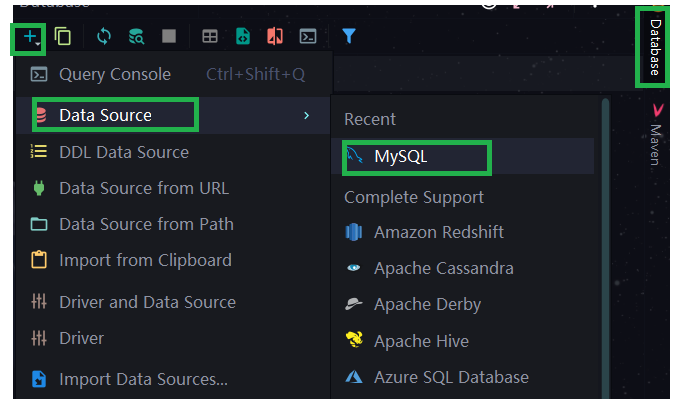Click the Apache Hive bee icon

tap(354, 339)
